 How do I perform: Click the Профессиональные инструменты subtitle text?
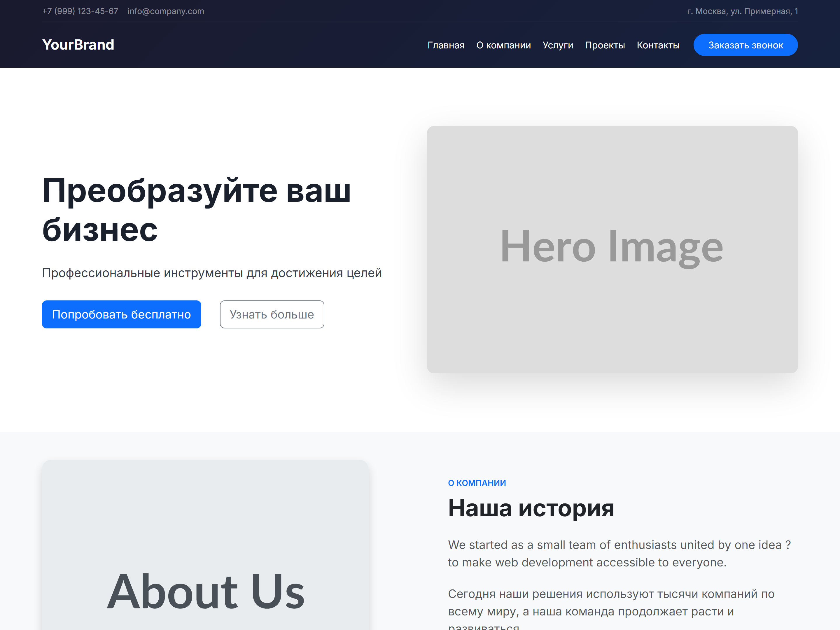(212, 273)
